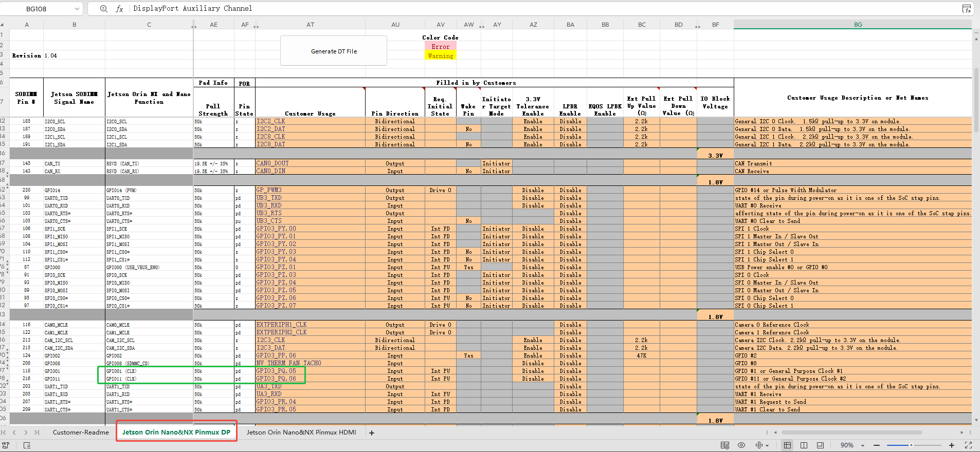Screen dimensions: 980x452
Task: Switch to Page Layout view in status bar
Action: click(x=804, y=445)
